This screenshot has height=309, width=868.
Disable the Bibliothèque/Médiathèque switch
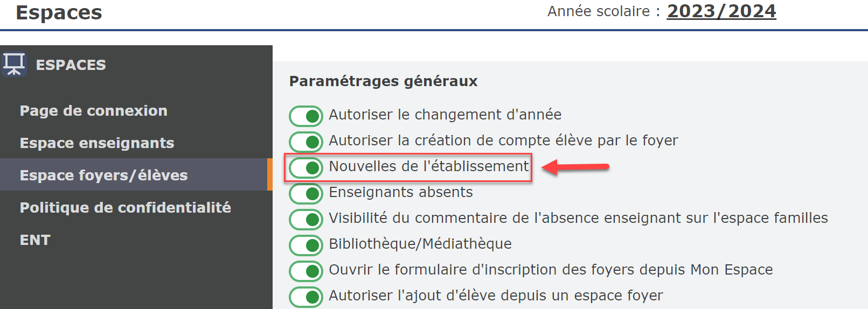306,245
